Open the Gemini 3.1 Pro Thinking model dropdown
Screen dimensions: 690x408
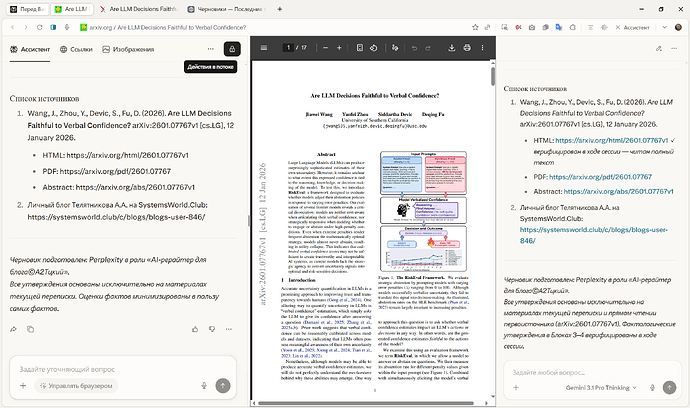point(601,388)
